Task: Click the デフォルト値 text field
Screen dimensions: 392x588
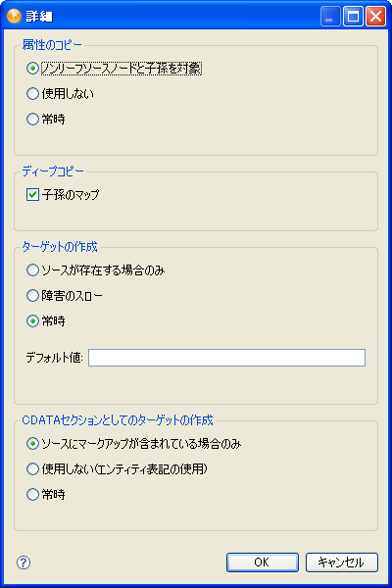Action: (x=226, y=358)
